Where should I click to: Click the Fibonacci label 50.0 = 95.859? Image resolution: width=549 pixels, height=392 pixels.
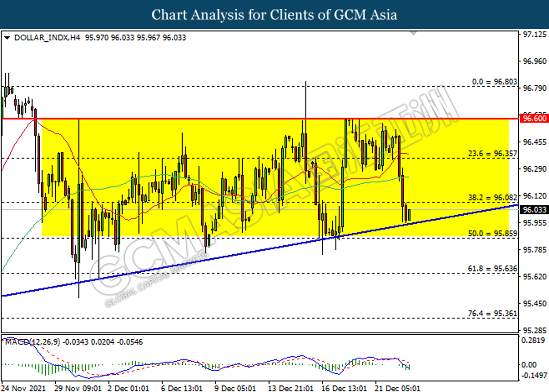(x=493, y=234)
